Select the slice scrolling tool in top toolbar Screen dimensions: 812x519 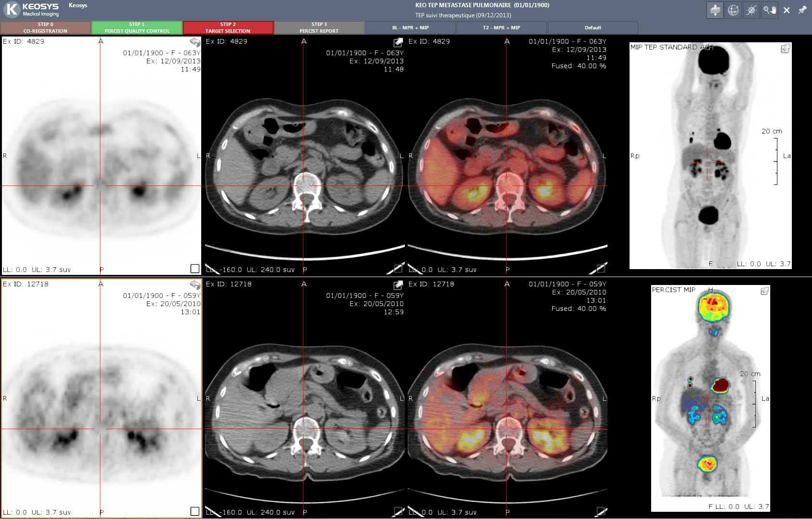click(715, 10)
